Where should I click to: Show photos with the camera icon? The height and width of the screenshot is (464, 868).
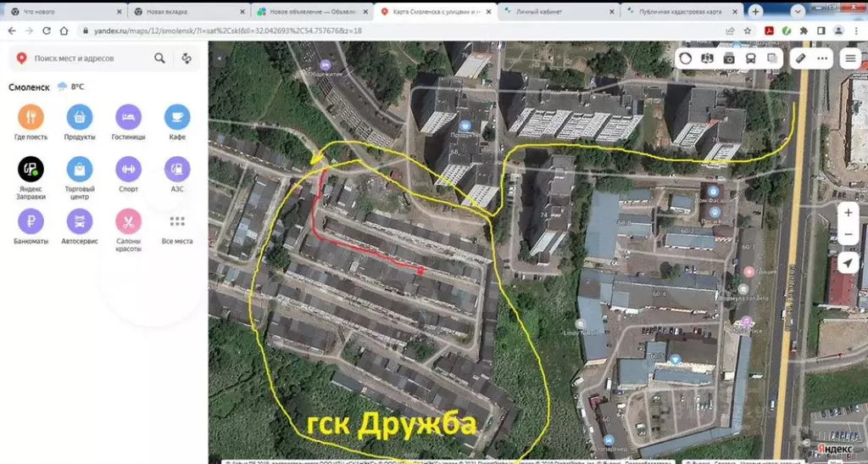[x=729, y=59]
